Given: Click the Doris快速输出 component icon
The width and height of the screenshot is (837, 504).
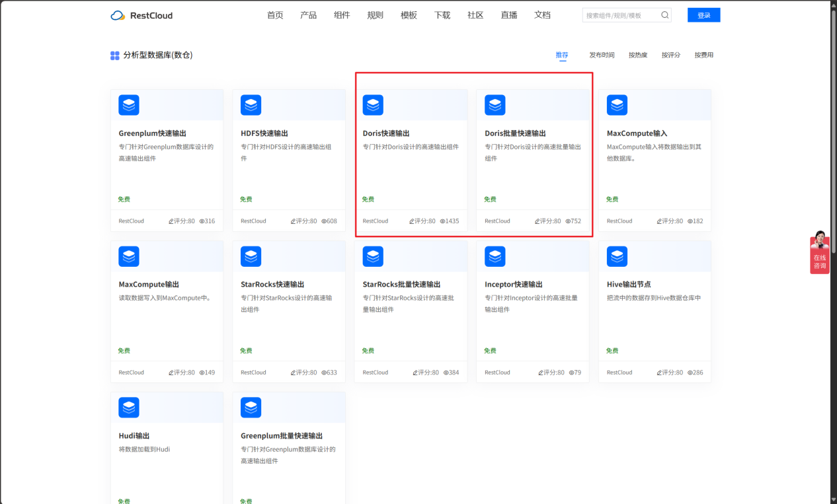Looking at the screenshot, I should 373,104.
